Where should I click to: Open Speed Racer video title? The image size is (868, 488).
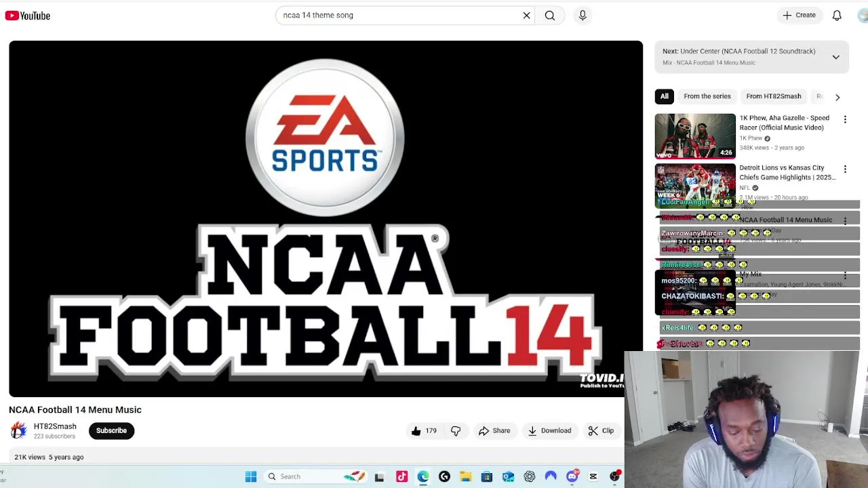(784, 123)
